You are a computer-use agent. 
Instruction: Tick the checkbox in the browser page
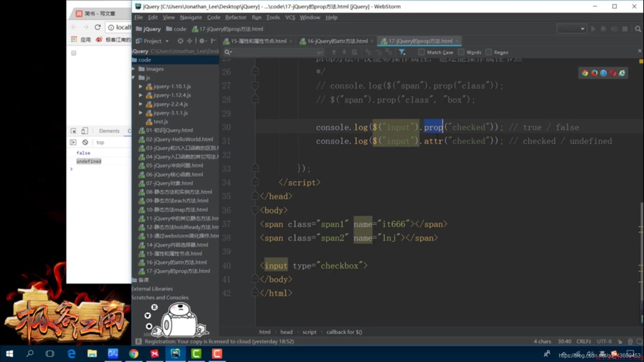(74, 53)
